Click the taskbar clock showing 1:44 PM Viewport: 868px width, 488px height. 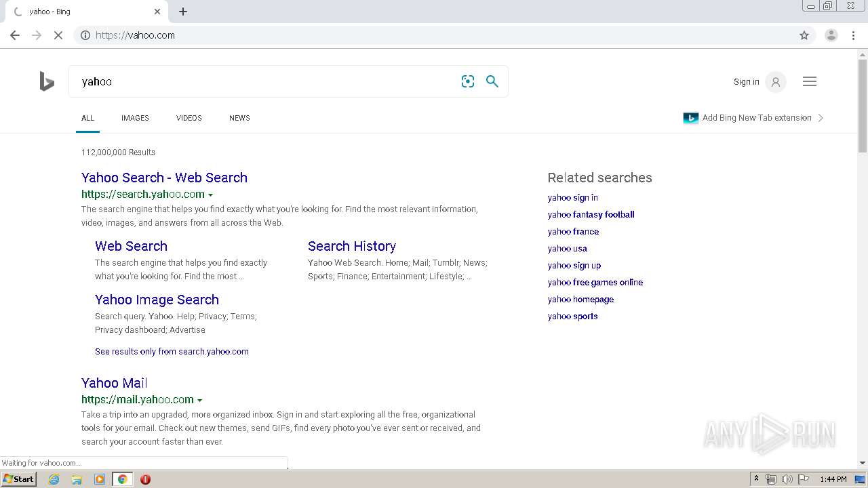pyautogui.click(x=833, y=479)
